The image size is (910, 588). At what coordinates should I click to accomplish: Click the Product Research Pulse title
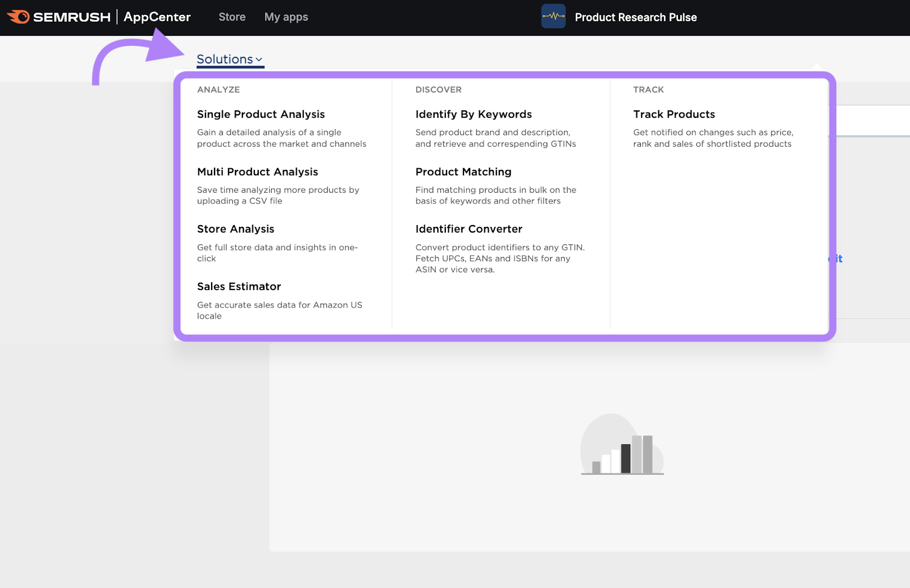point(636,18)
